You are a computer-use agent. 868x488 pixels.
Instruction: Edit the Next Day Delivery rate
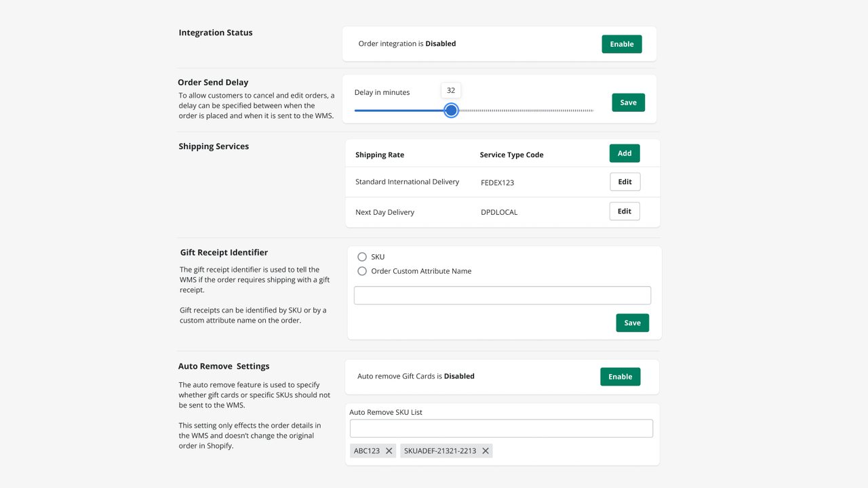[x=624, y=211]
